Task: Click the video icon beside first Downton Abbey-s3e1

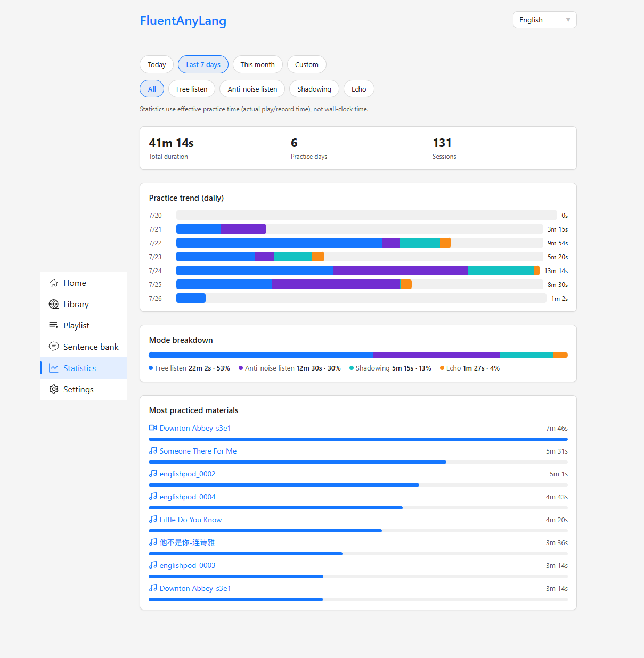Action: click(x=153, y=427)
